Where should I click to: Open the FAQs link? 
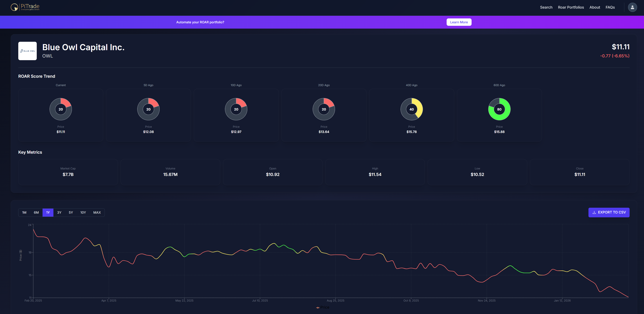(610, 7)
